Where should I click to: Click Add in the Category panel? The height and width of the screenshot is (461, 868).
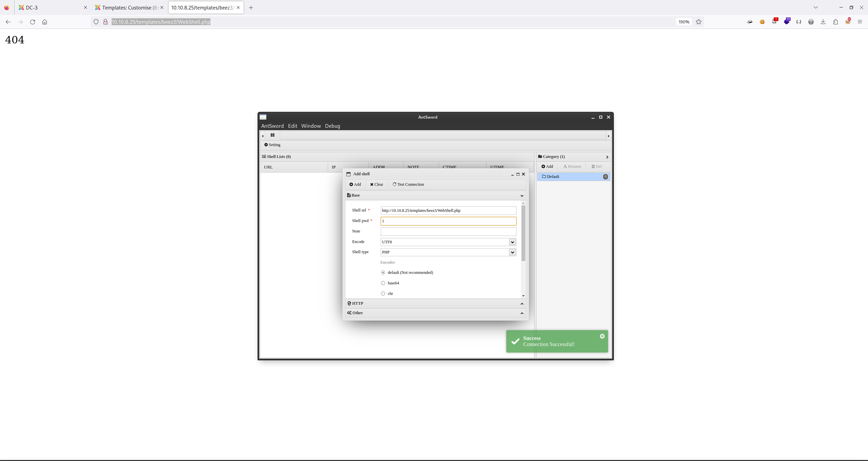click(x=547, y=166)
